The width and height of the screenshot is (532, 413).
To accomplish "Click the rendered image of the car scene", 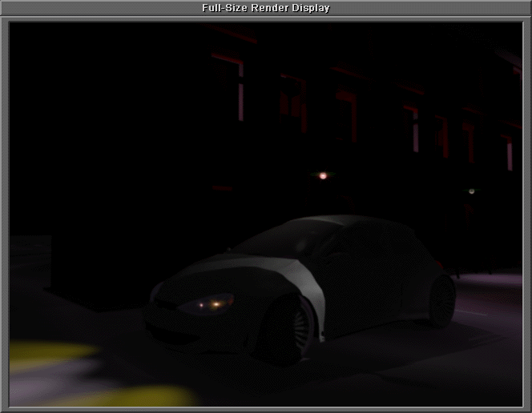I will point(265,214).
